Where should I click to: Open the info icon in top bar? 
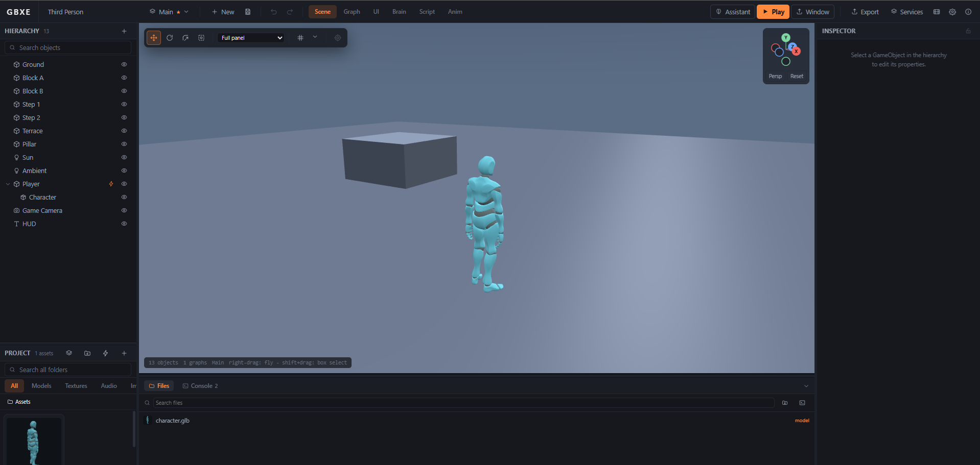[x=968, y=12]
